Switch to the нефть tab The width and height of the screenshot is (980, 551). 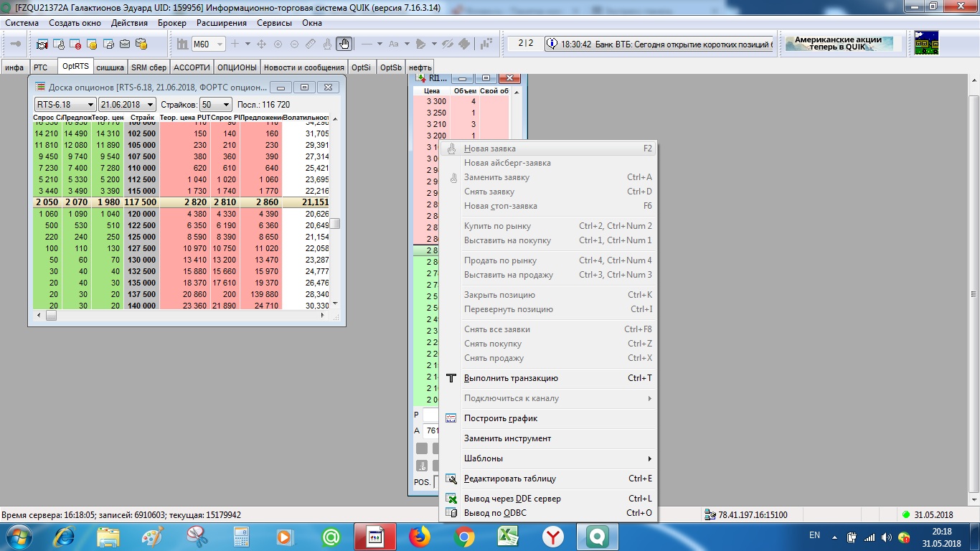[x=420, y=67]
